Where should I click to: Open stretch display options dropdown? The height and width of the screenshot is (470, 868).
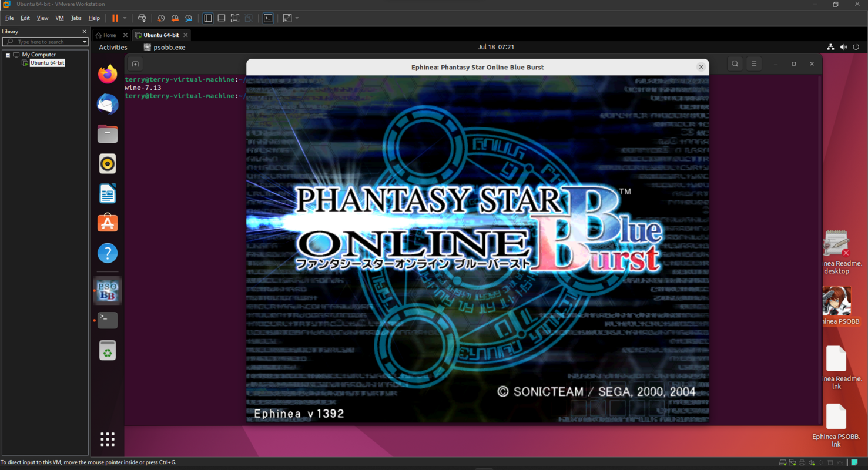pos(297,18)
